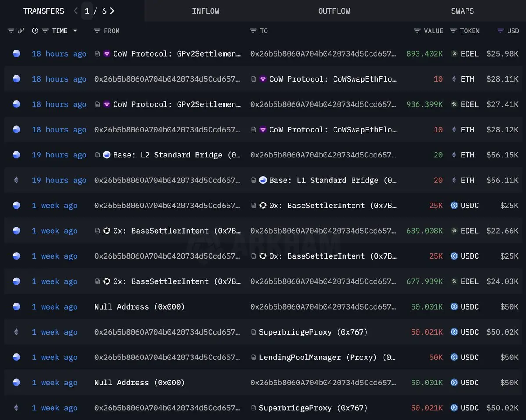Click ETH token icon in $56.15K row
The width and height of the screenshot is (526, 420).
(454, 155)
